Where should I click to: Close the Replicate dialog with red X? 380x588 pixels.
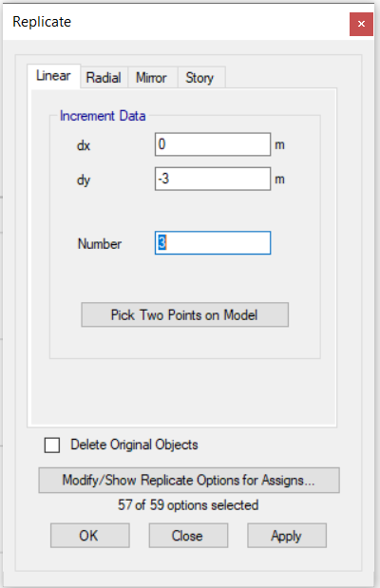click(361, 24)
